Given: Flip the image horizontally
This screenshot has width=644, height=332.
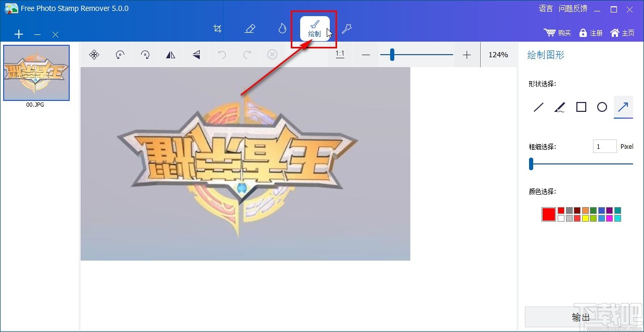Looking at the screenshot, I should [171, 54].
